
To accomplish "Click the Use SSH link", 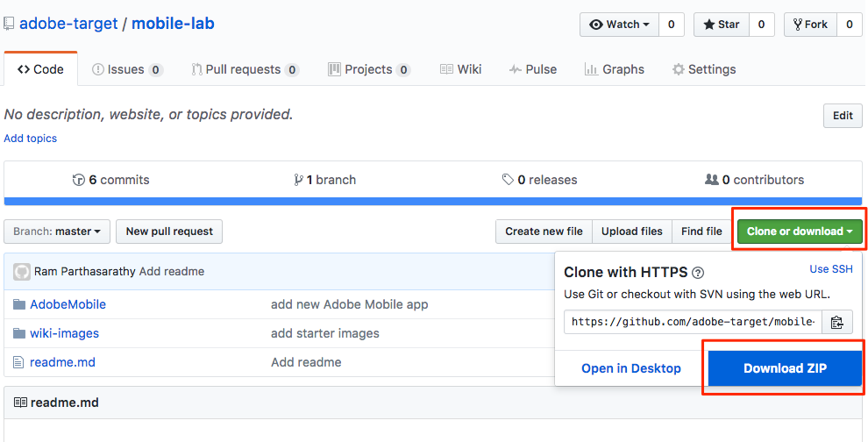I will point(830,269).
